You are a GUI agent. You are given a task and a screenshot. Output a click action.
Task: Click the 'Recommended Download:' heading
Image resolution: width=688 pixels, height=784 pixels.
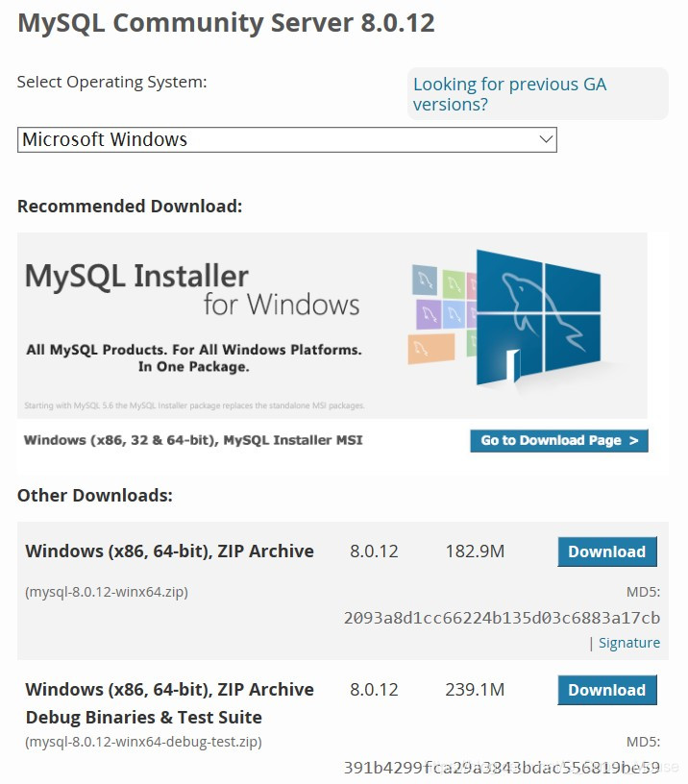click(x=130, y=206)
